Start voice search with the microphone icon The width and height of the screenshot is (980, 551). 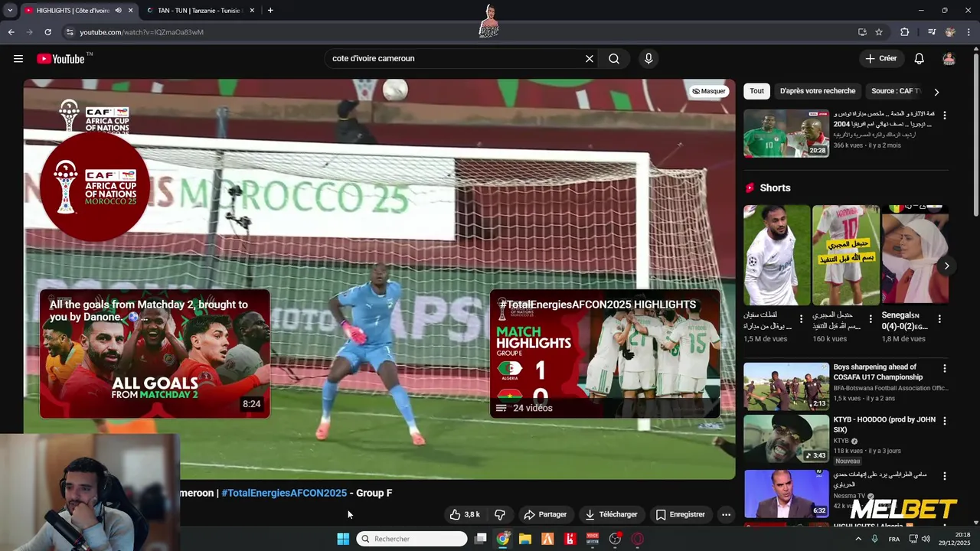(x=648, y=59)
